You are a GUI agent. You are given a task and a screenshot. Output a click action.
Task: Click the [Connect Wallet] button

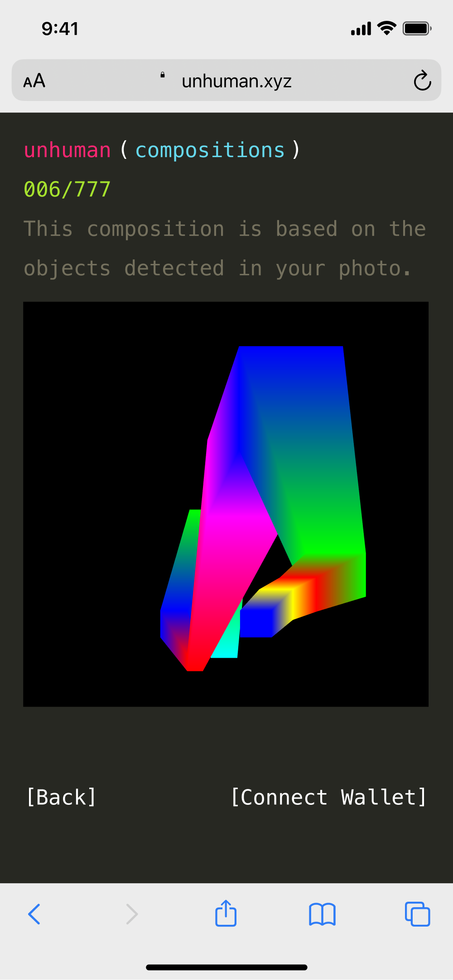point(329,797)
